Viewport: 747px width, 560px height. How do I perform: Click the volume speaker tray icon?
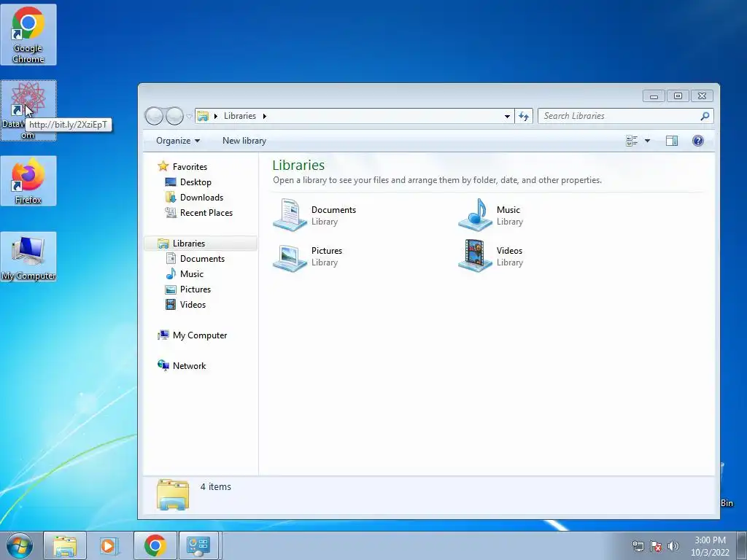[x=673, y=546]
